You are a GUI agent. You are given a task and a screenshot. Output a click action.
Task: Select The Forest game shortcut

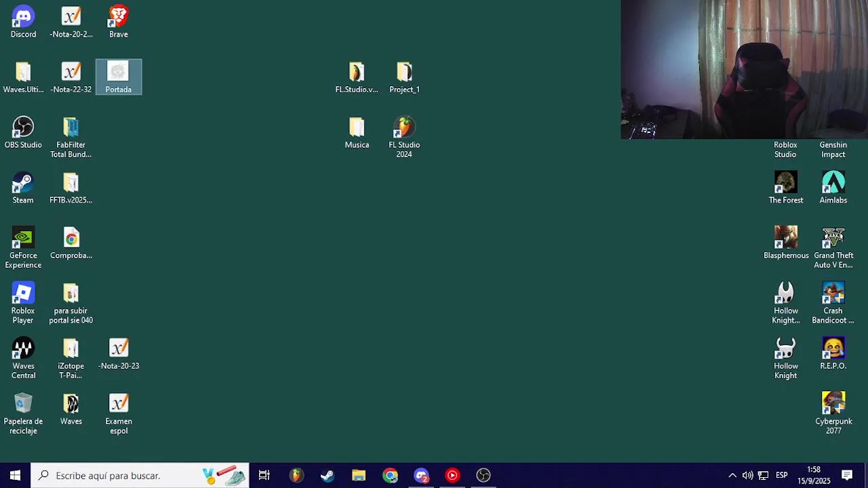point(786,188)
